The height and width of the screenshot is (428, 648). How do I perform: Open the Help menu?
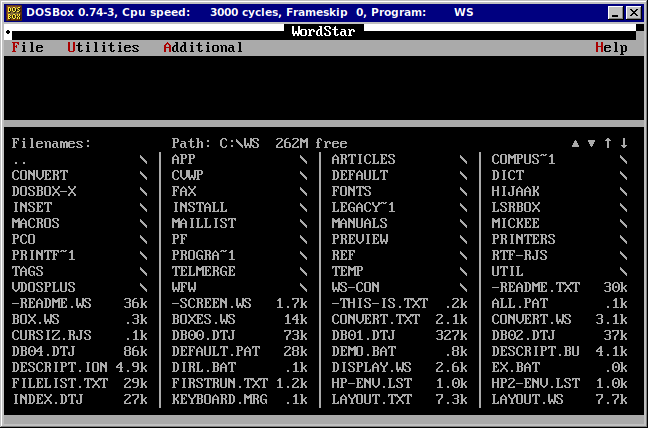tap(611, 48)
